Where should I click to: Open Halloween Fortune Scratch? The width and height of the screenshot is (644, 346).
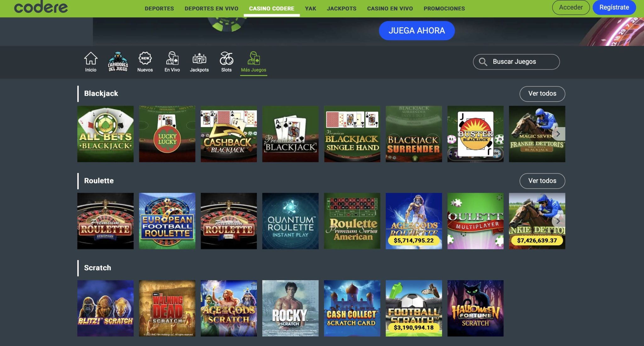(475, 308)
